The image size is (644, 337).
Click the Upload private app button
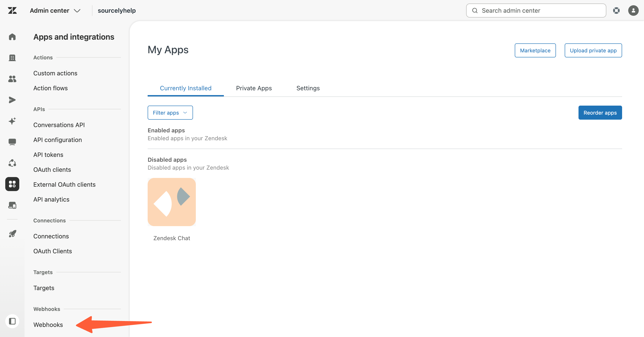(593, 50)
